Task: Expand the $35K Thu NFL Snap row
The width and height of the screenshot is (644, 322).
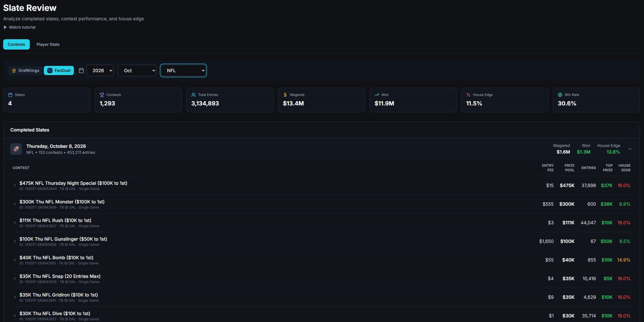Action: [x=15, y=278]
